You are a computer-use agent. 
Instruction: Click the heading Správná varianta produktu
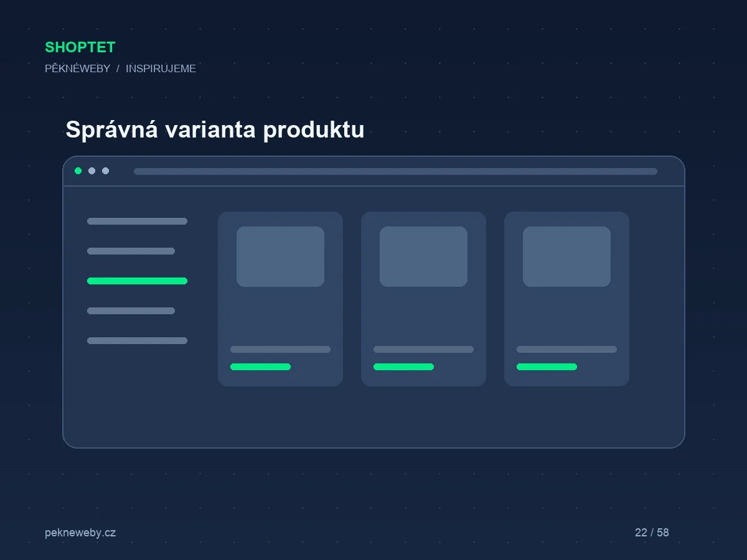[215, 129]
